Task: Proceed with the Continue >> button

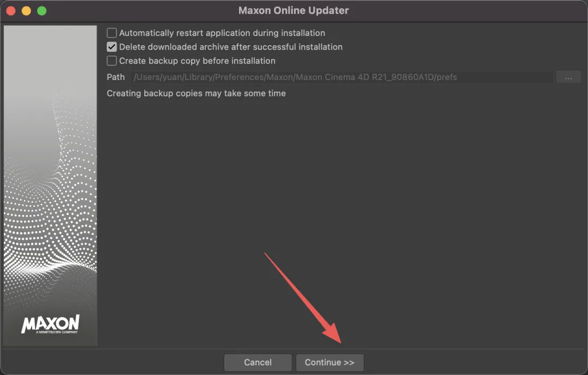Action: click(329, 362)
